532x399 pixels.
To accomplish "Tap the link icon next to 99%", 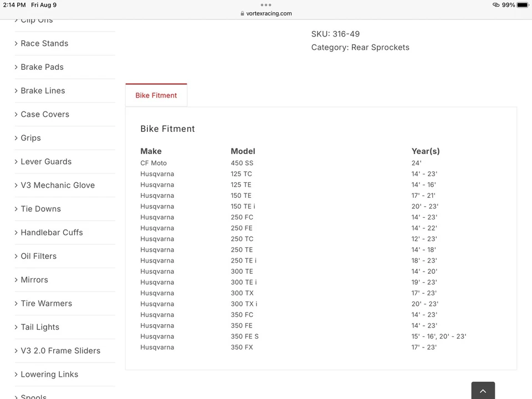I will [495, 5].
